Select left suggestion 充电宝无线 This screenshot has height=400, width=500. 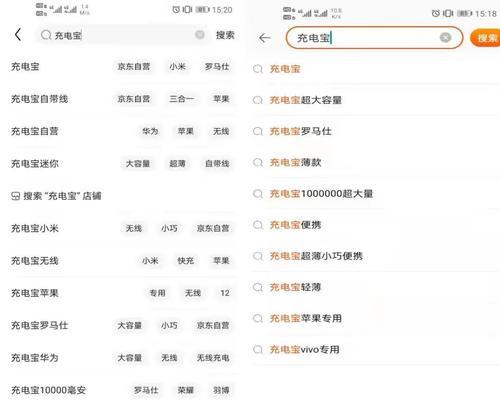pos(35,261)
